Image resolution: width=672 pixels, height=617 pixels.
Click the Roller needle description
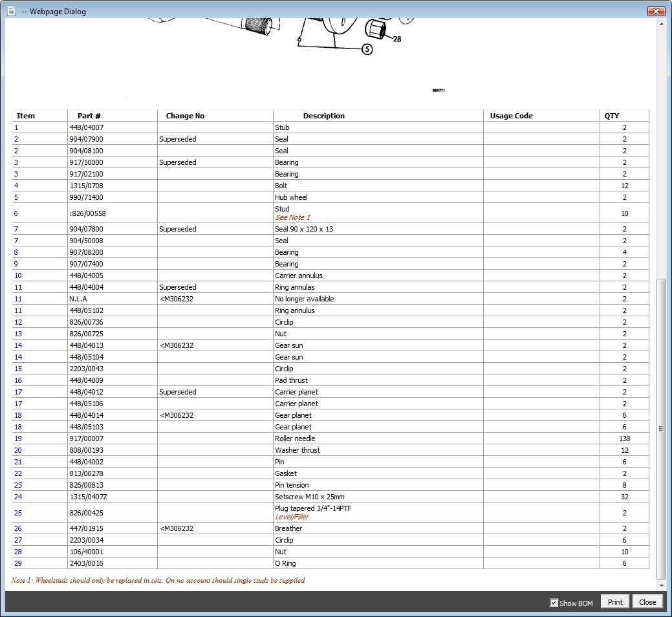[x=295, y=438]
